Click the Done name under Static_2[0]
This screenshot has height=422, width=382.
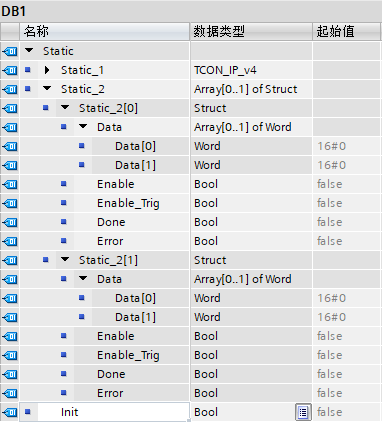[x=111, y=222]
